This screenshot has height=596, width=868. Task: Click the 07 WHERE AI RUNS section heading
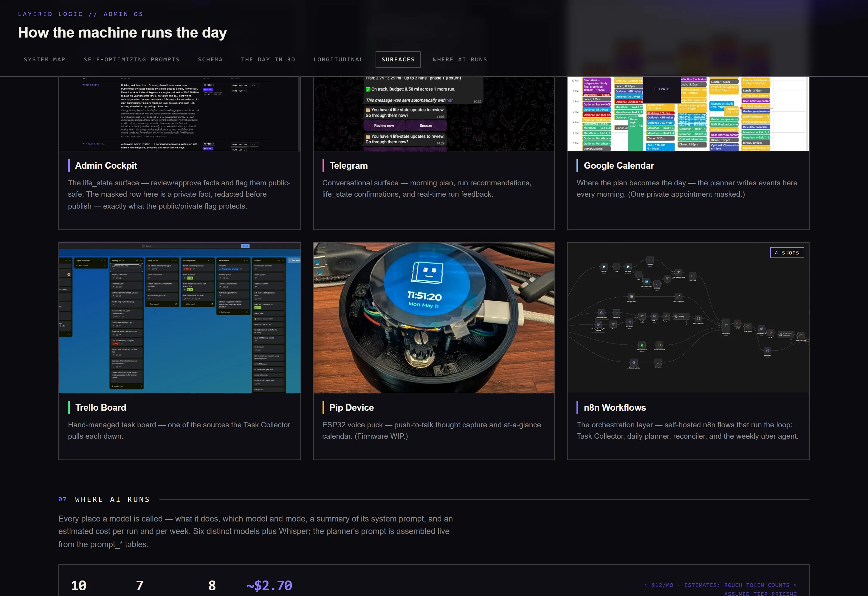click(104, 499)
